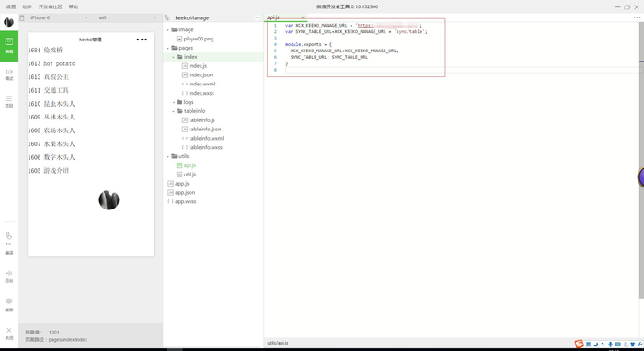Open the 帮助 (Help) menu
The image size is (644, 351).
coord(73,6)
